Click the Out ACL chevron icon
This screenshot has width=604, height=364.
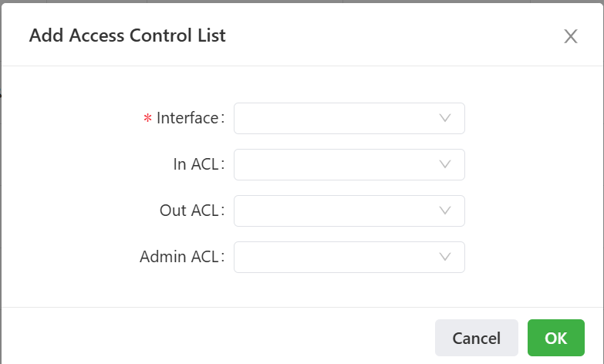coord(444,211)
